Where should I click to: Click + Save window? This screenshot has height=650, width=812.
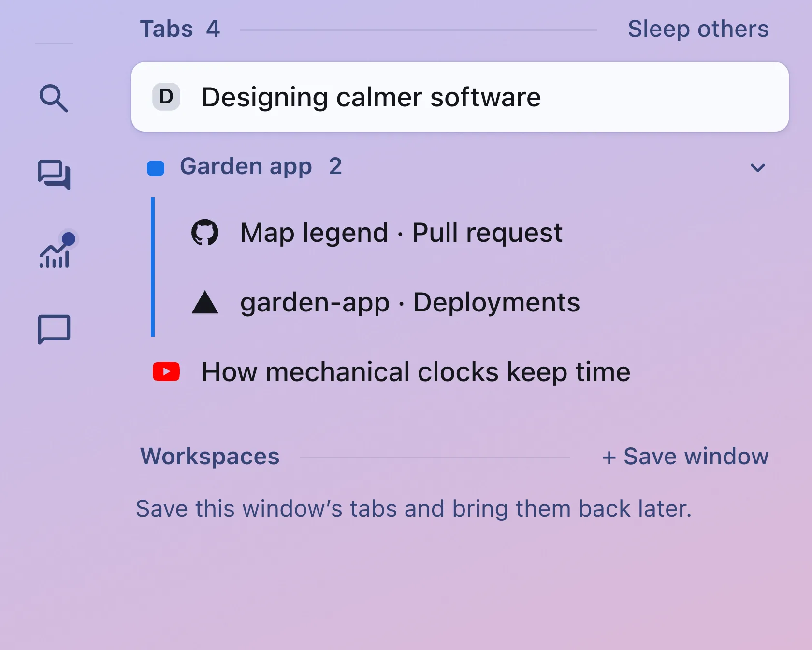point(685,457)
